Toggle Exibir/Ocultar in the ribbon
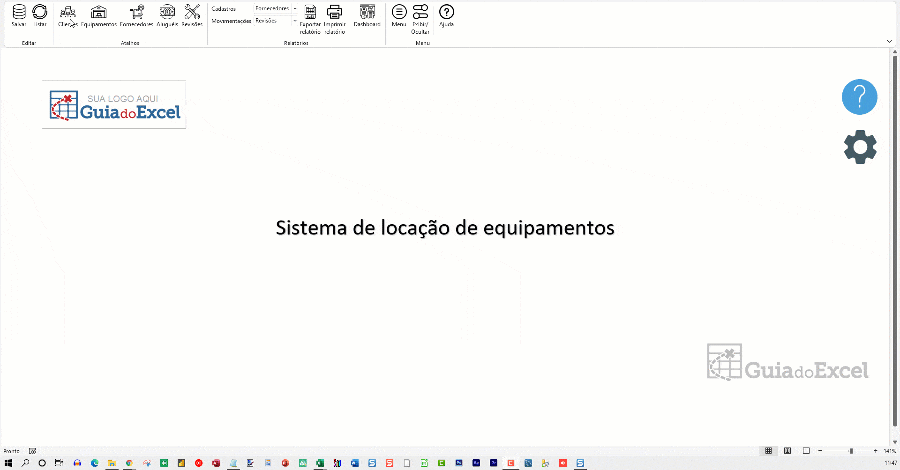This screenshot has height=470, width=900. pos(421,19)
